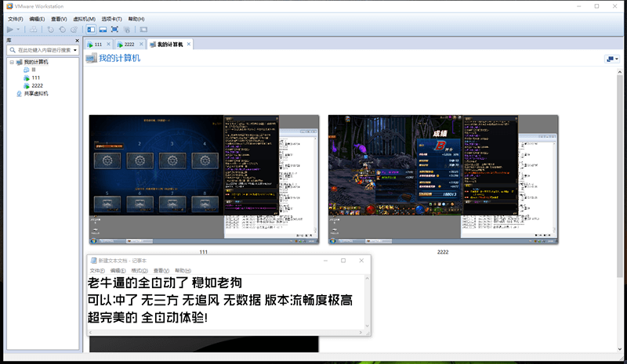Open the VMware 查看(V) menu

click(x=59, y=19)
